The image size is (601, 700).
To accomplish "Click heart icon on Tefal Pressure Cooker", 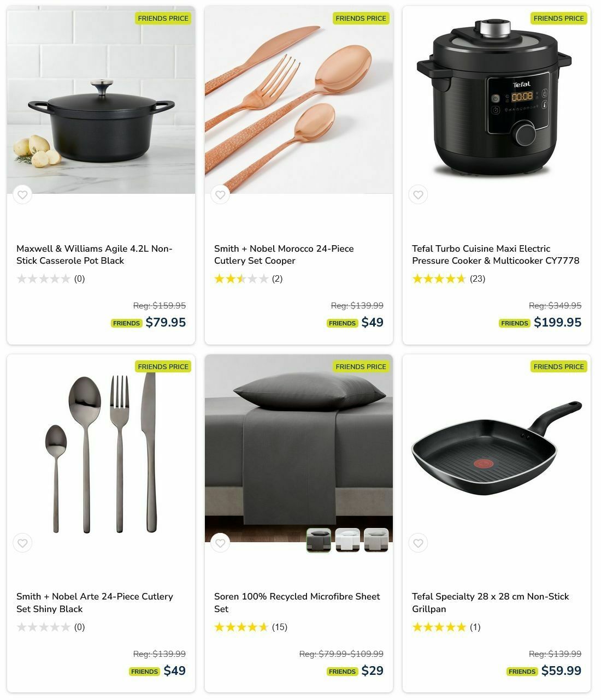I will (x=418, y=195).
